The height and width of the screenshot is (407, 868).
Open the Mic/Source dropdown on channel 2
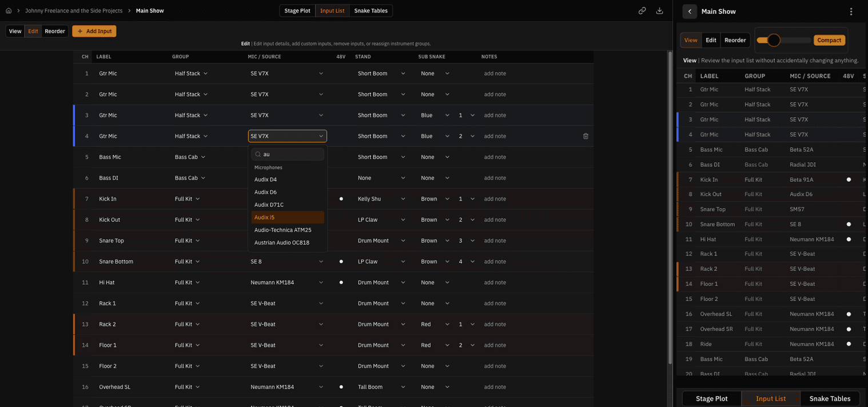(x=286, y=94)
